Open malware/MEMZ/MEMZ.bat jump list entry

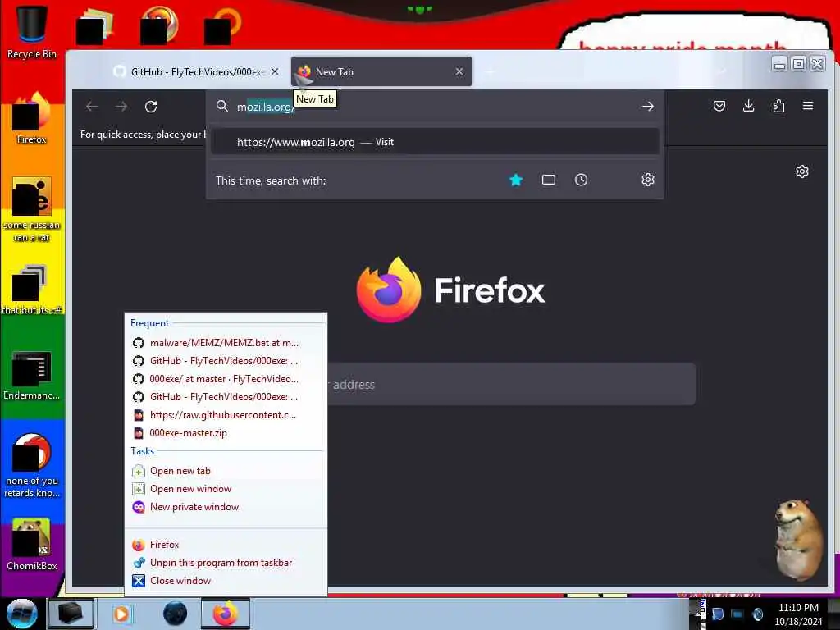[225, 343]
